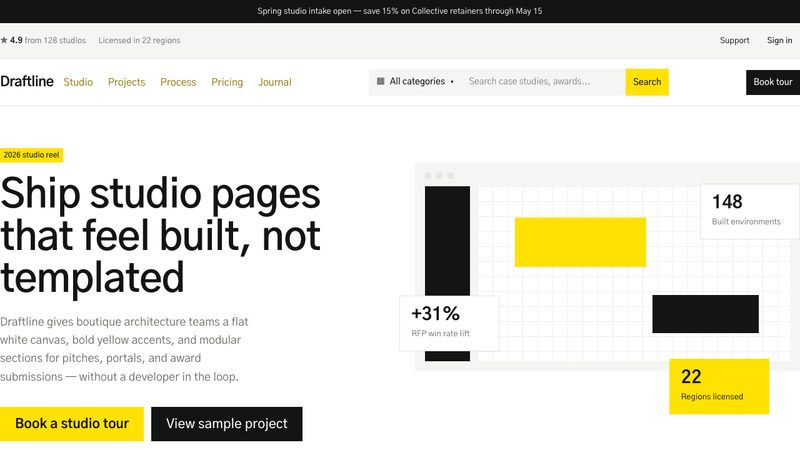This screenshot has width=800, height=450.
Task: Click the 2026 studio reel badge
Action: [31, 155]
